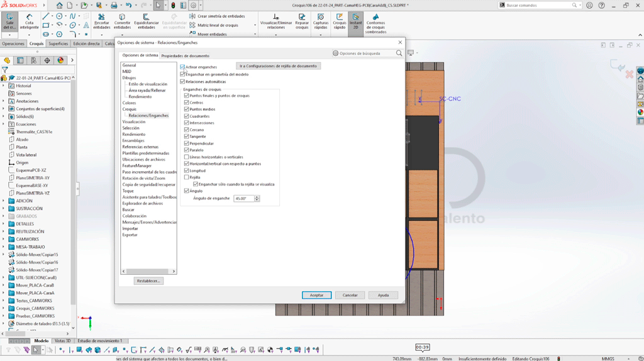The width and height of the screenshot is (644, 361).
Task: Toggle Puntos medios checkbox
Action: pos(186,109)
